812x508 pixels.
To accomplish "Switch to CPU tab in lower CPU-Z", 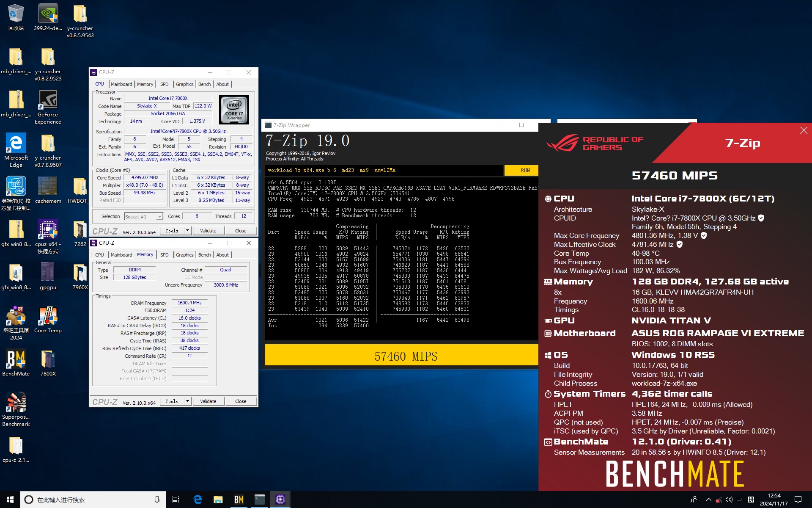I will tap(99, 255).
